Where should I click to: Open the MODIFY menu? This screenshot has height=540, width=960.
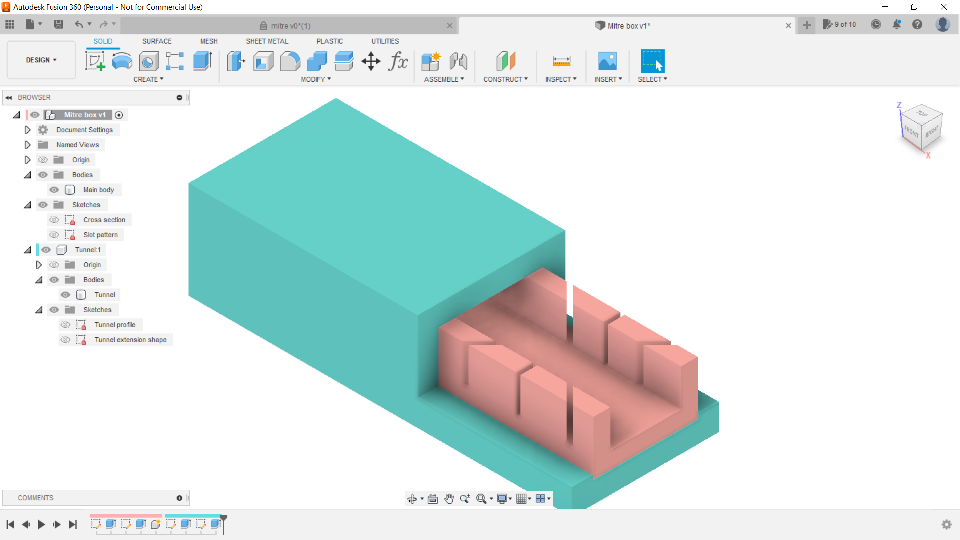tap(315, 79)
